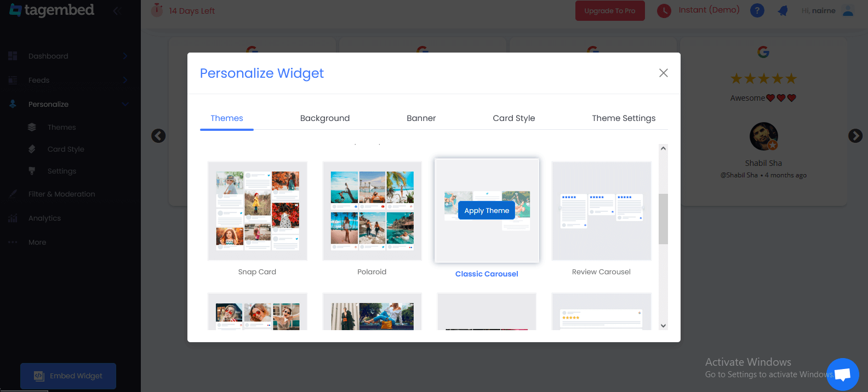Click the Filter & Moderation pencil icon
Image resolution: width=868 pixels, height=392 pixels.
13,194
